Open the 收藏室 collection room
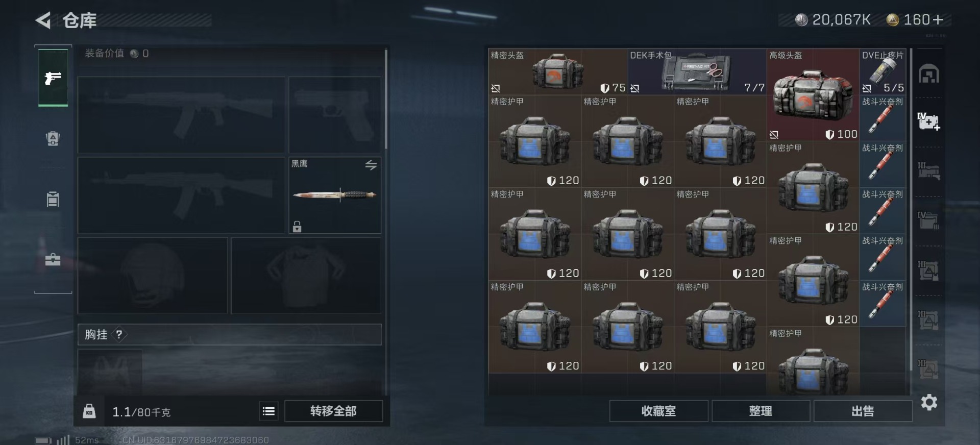This screenshot has height=445, width=980. [658, 411]
